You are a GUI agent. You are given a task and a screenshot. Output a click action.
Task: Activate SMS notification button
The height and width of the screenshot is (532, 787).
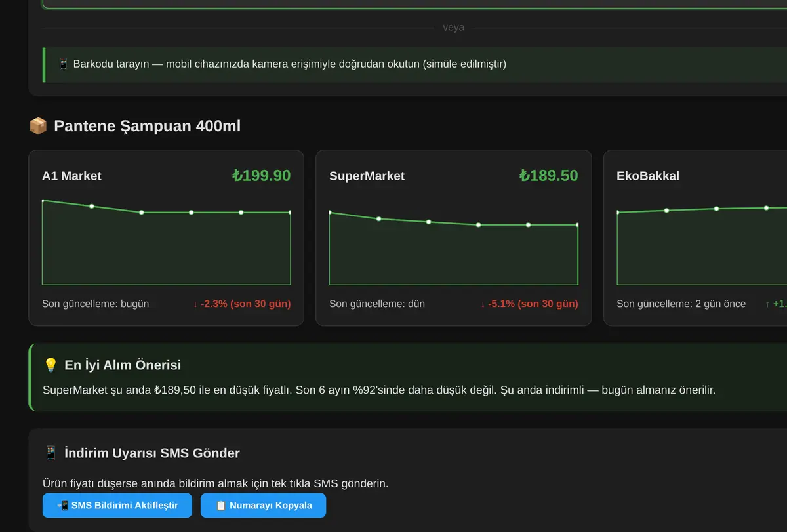click(x=117, y=506)
